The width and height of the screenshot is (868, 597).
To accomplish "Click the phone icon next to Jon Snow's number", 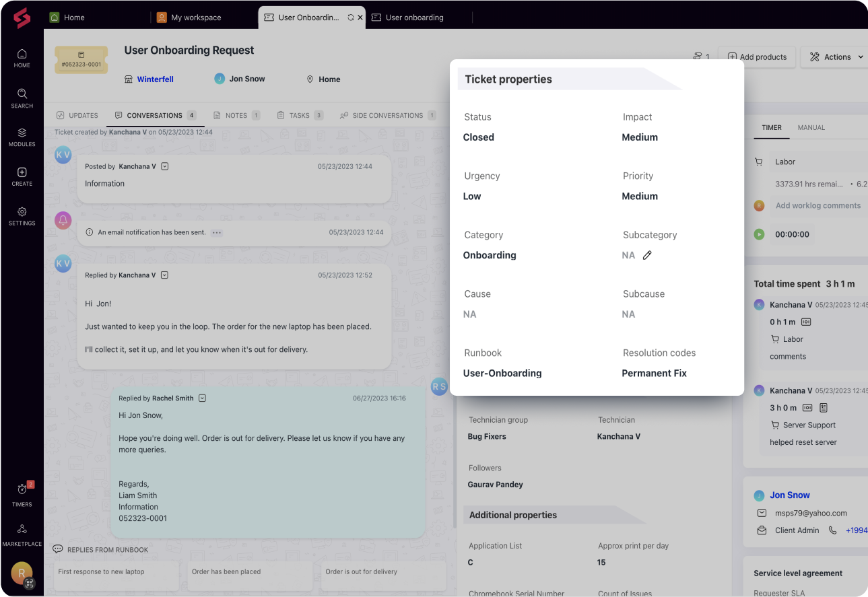I will pyautogui.click(x=833, y=530).
